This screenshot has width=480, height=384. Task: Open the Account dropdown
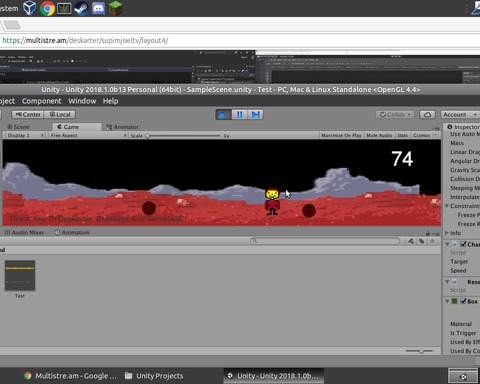coord(460,114)
